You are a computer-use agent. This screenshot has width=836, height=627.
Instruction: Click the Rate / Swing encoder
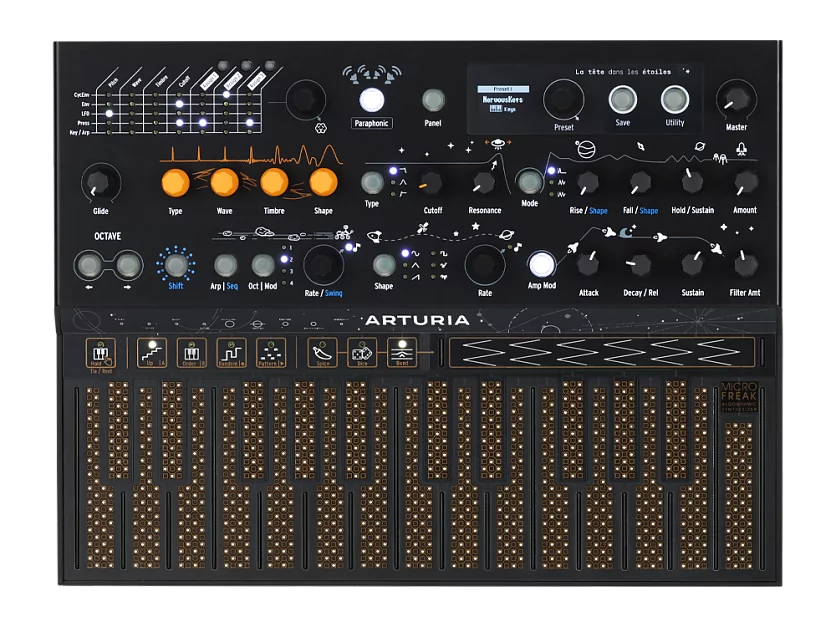(x=323, y=265)
